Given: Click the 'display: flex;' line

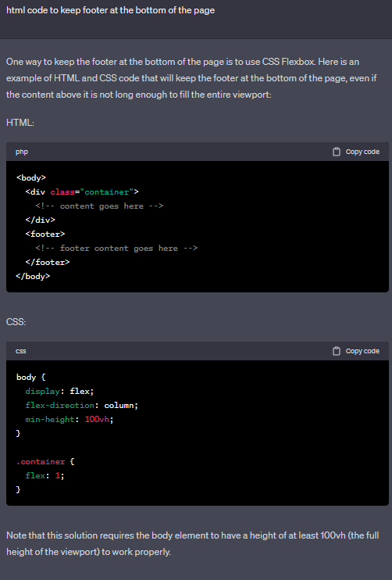Looking at the screenshot, I should [59, 392].
